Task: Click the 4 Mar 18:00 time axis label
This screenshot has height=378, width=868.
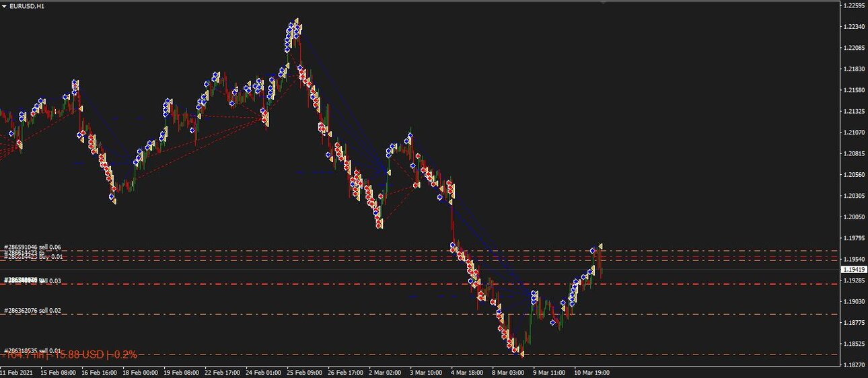Action: (468, 372)
